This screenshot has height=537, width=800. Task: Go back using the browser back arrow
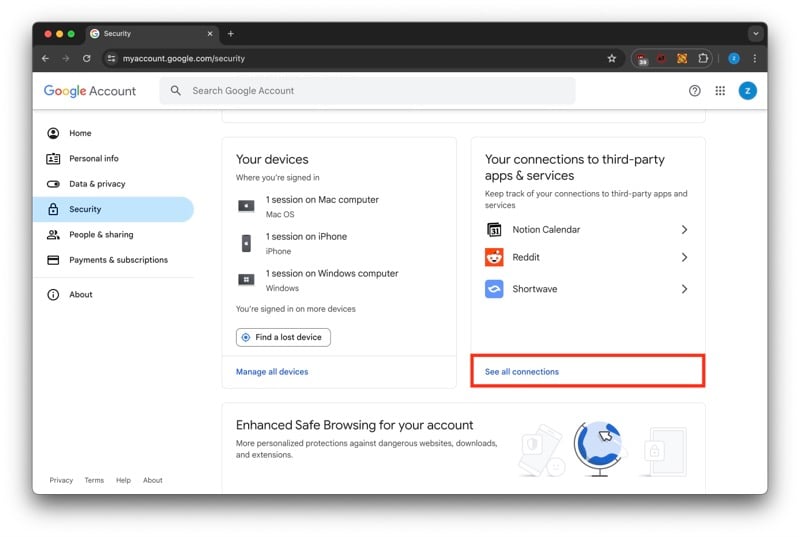pyautogui.click(x=45, y=59)
